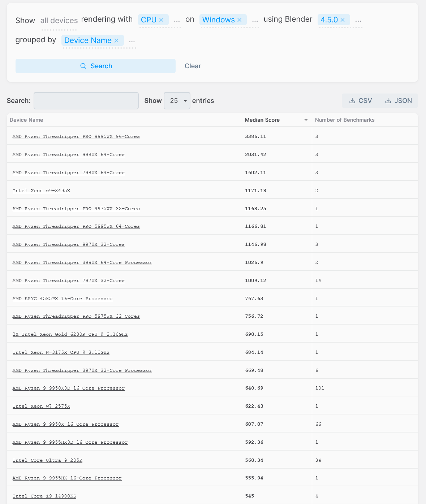Open AMD Ryzen Threadripper 9970X 32-Cores link
Image resolution: width=426 pixels, height=504 pixels.
click(69, 244)
